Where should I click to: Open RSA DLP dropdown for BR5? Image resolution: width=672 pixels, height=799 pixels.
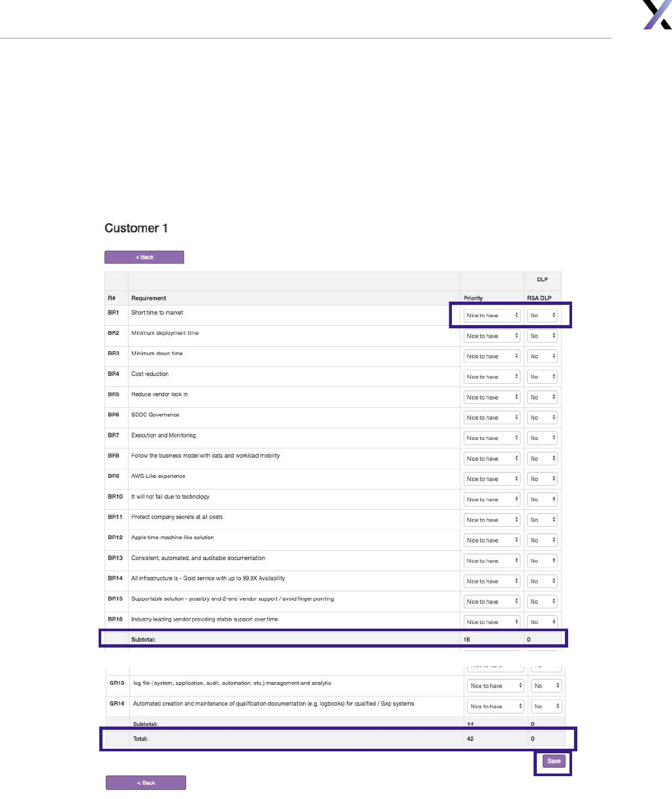coord(542,397)
